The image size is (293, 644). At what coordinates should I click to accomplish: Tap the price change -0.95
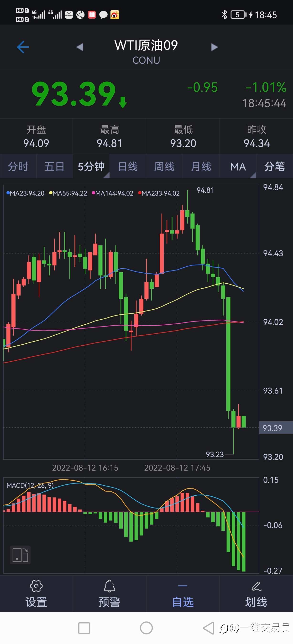(202, 88)
